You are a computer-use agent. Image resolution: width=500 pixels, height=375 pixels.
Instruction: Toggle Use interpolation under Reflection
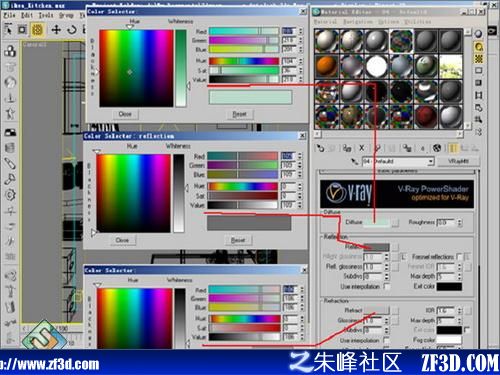click(387, 286)
